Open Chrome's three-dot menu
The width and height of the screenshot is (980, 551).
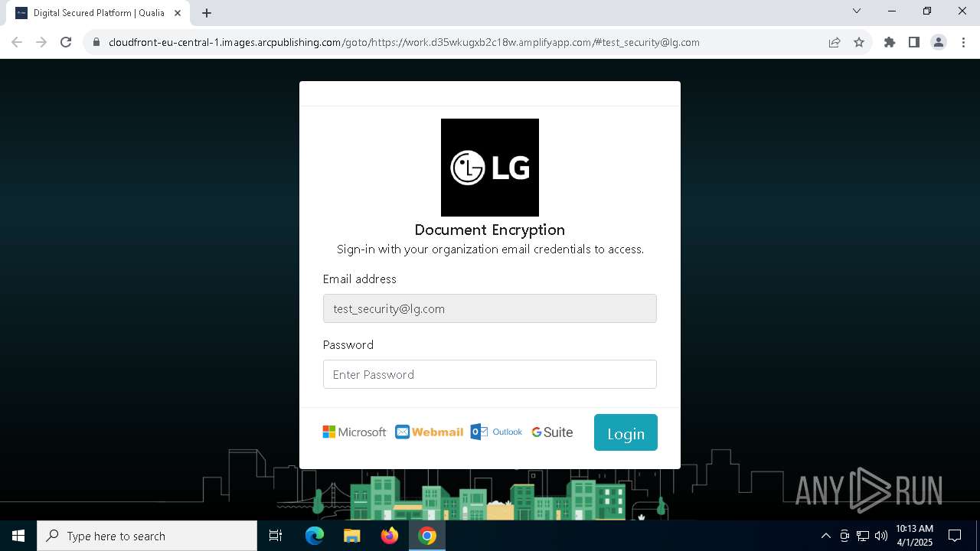[x=963, y=42]
